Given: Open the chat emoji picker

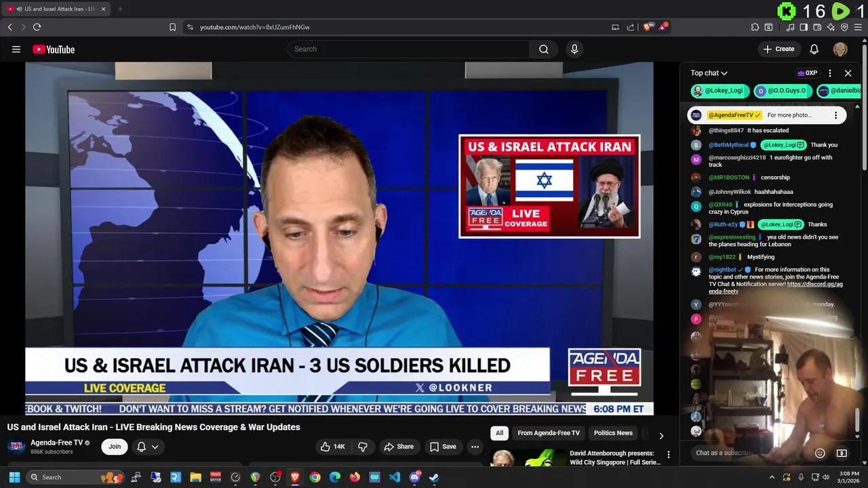Looking at the screenshot, I should coord(820,453).
